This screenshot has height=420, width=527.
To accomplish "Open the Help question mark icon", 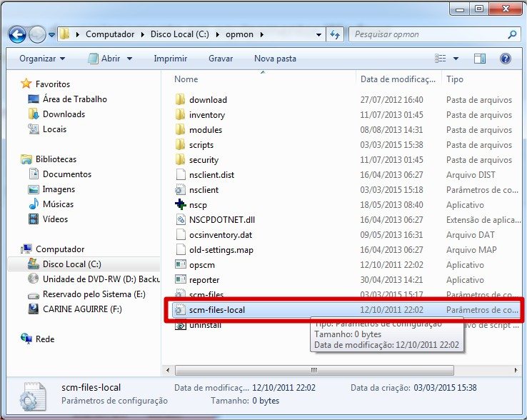I will [505, 59].
